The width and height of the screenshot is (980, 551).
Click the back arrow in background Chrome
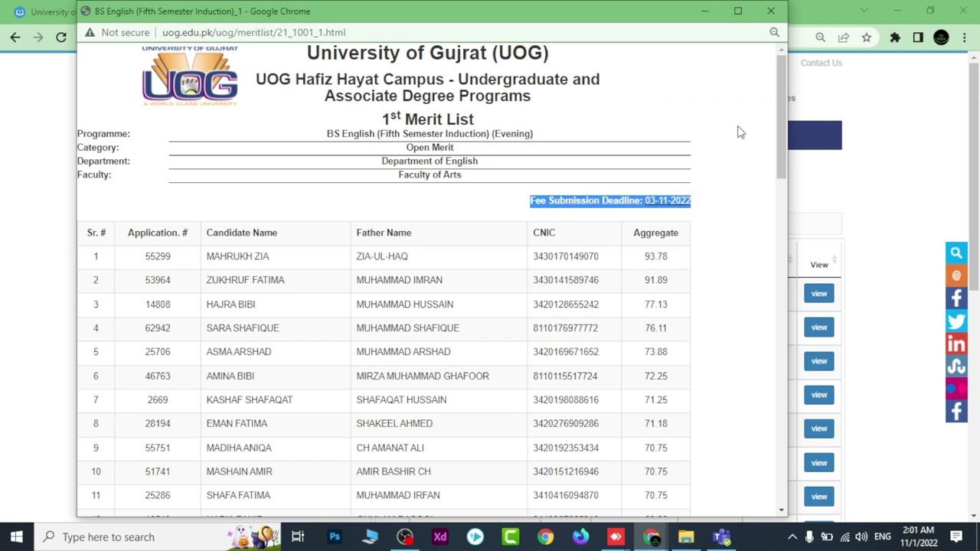[x=15, y=37]
